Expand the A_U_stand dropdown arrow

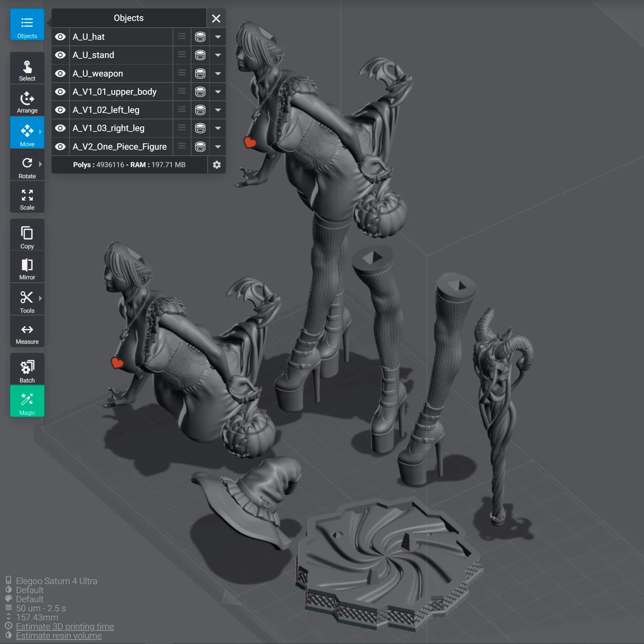[x=218, y=55]
